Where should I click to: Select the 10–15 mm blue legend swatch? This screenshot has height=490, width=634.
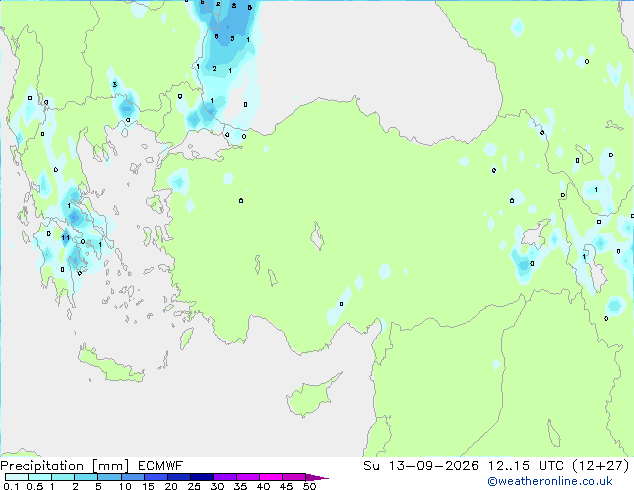(x=133, y=477)
